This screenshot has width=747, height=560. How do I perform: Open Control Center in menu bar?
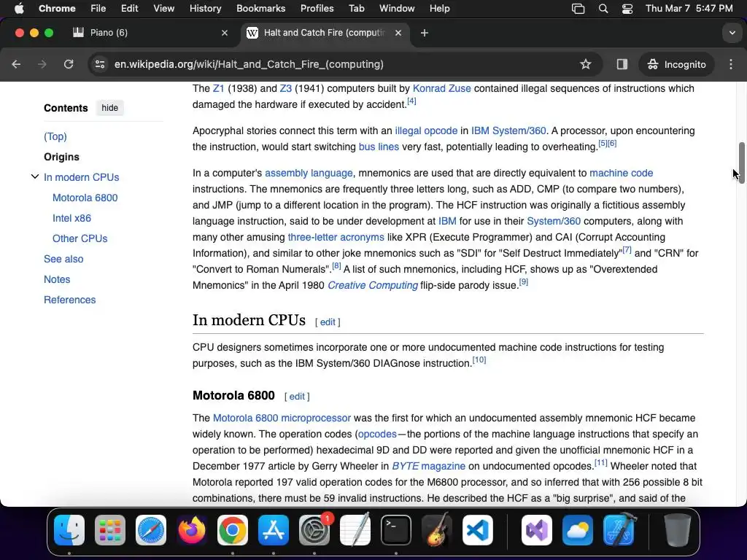627,9
